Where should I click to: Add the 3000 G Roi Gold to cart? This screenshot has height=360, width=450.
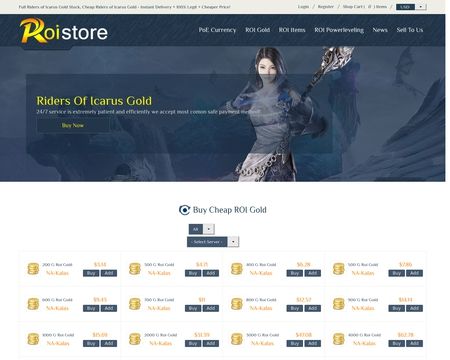313,344
